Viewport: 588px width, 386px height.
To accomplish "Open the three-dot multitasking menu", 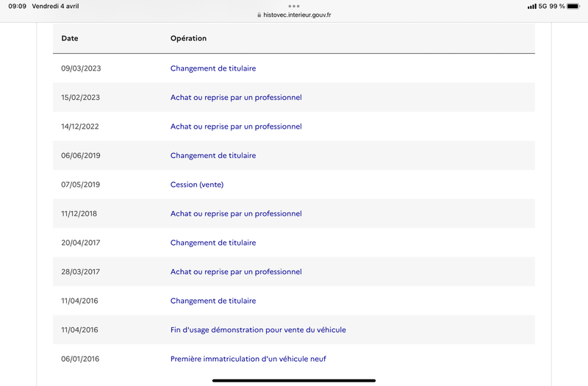I will 294,6.
